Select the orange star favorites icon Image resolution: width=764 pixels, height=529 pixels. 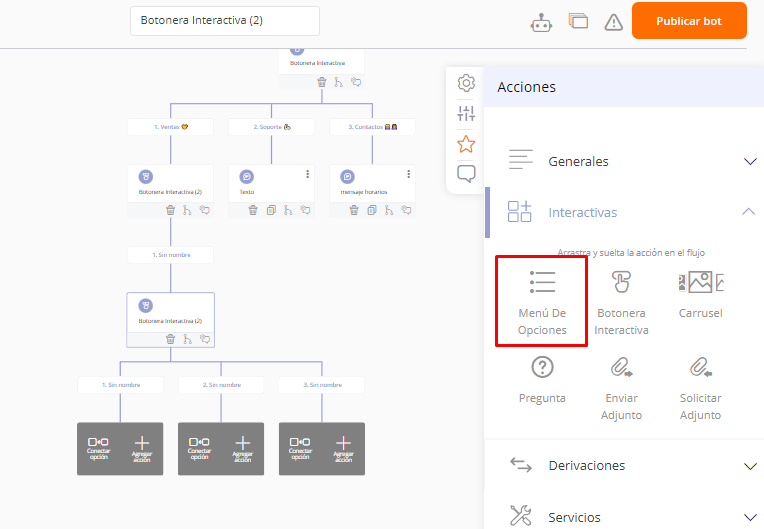[466, 144]
